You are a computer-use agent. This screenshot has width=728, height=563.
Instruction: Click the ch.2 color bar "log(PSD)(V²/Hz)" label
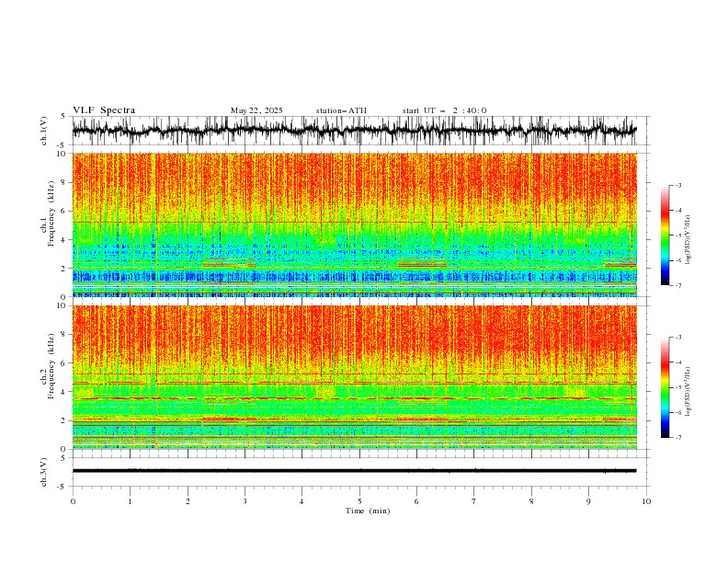(x=688, y=392)
